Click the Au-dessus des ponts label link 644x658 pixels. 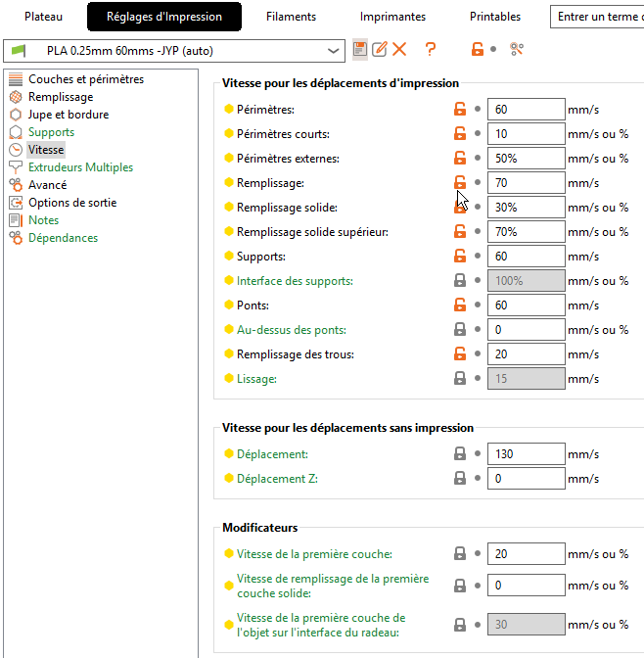point(292,329)
